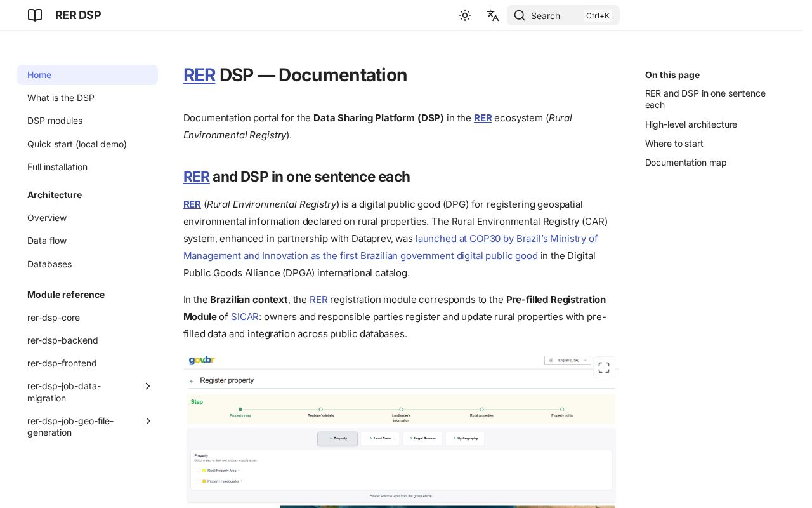This screenshot has width=812, height=508.
Task: Click the 'Module reference' sidebar heading
Action: point(66,295)
